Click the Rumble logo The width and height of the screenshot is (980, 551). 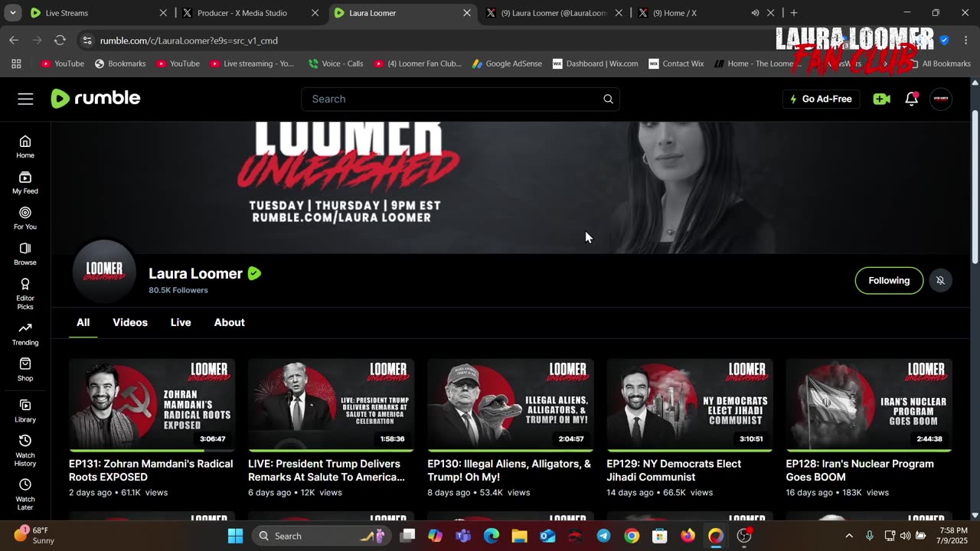96,98
